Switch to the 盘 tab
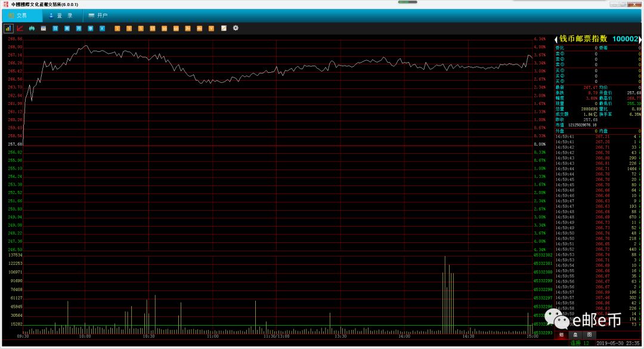This screenshot has width=644, height=349. coord(575,335)
